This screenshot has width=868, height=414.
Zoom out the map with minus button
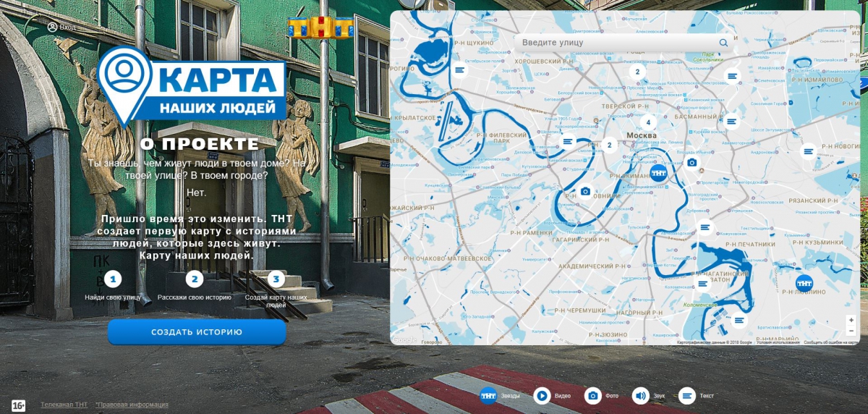click(x=851, y=331)
